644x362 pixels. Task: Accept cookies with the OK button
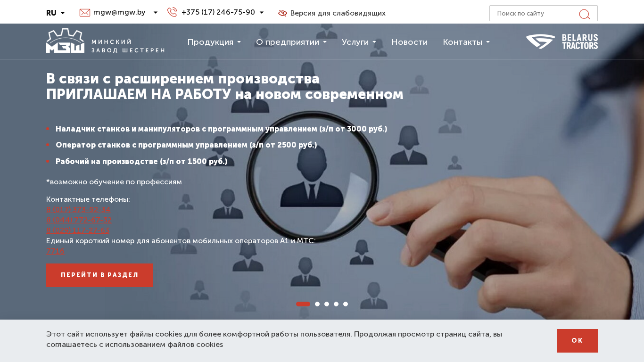pyautogui.click(x=577, y=341)
